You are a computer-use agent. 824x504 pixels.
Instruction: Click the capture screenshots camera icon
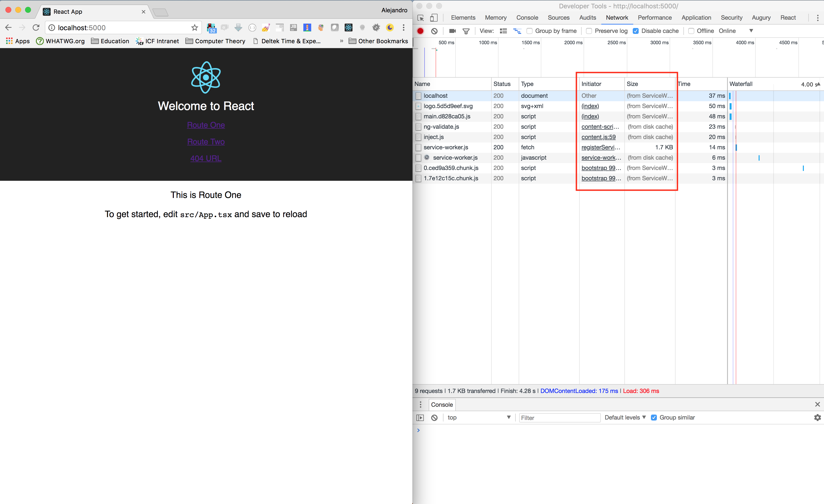453,31
